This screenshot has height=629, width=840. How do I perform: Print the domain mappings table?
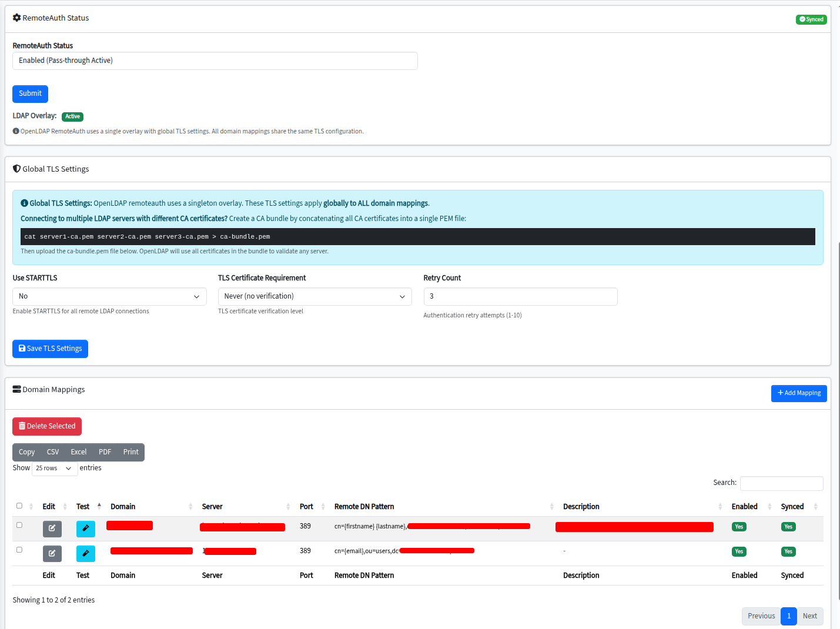pyautogui.click(x=131, y=452)
